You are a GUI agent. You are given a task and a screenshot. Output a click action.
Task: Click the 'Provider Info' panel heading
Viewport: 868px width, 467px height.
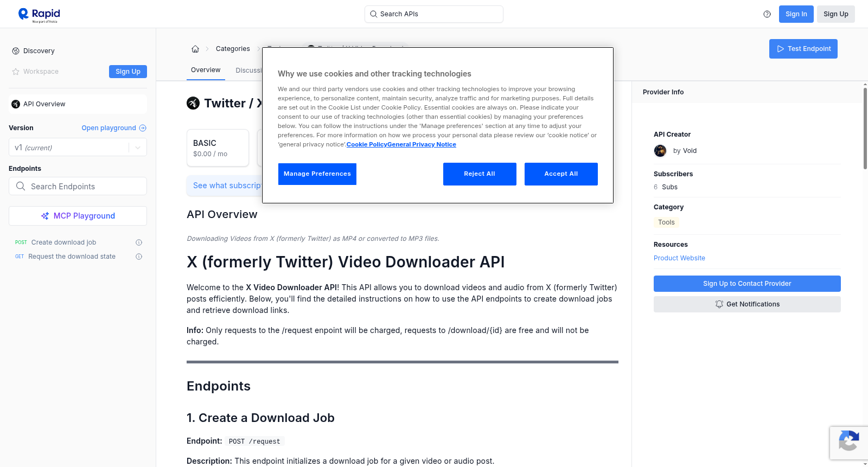(x=663, y=92)
